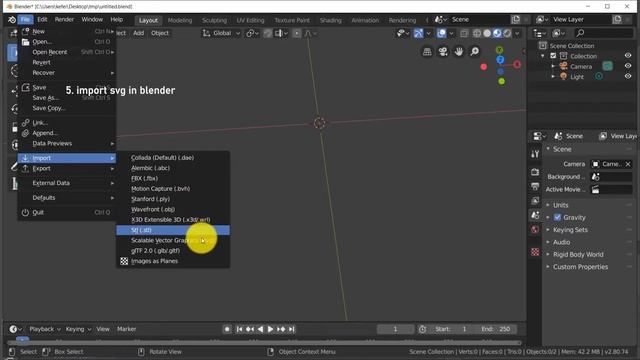Click the pan hand icon in viewport

pos(458,51)
